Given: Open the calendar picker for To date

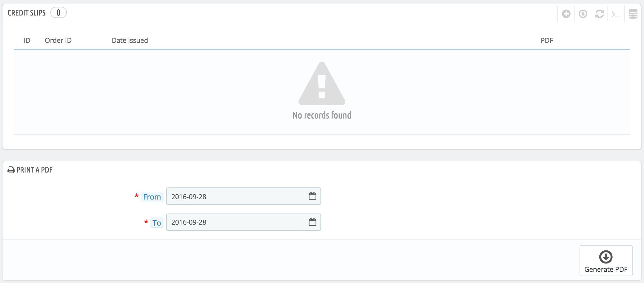Looking at the screenshot, I should [x=312, y=222].
